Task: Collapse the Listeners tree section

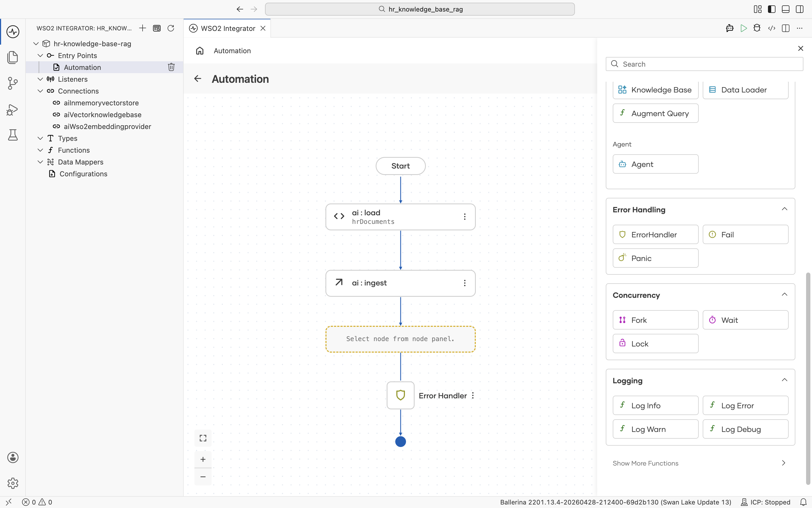Action: pyautogui.click(x=40, y=79)
